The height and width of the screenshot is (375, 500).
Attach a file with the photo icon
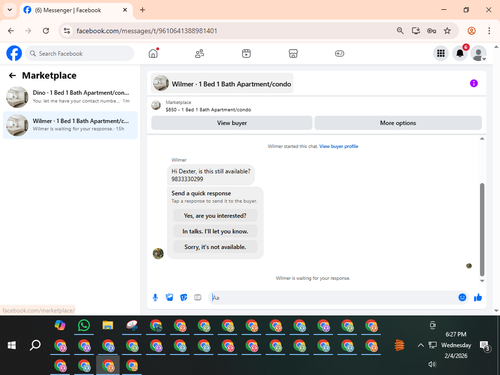point(169,297)
